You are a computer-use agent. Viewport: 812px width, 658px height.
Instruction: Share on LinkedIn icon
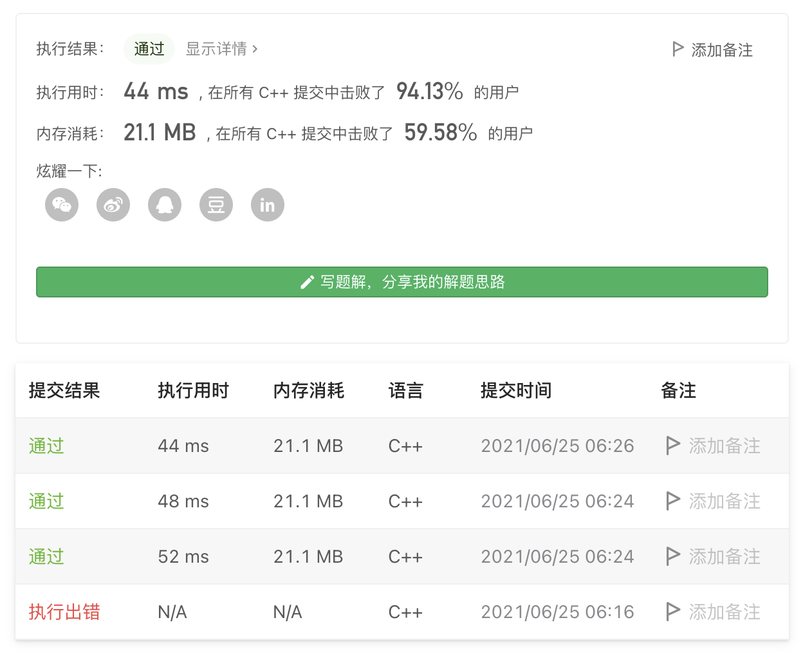268,205
